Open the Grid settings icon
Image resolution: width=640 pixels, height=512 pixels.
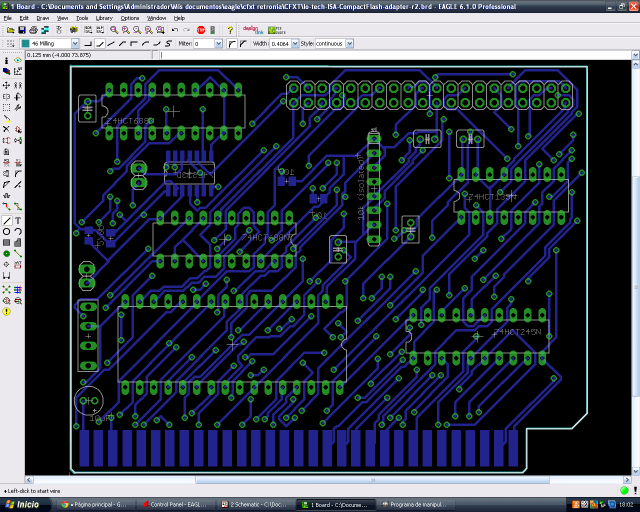pyautogui.click(x=10, y=44)
